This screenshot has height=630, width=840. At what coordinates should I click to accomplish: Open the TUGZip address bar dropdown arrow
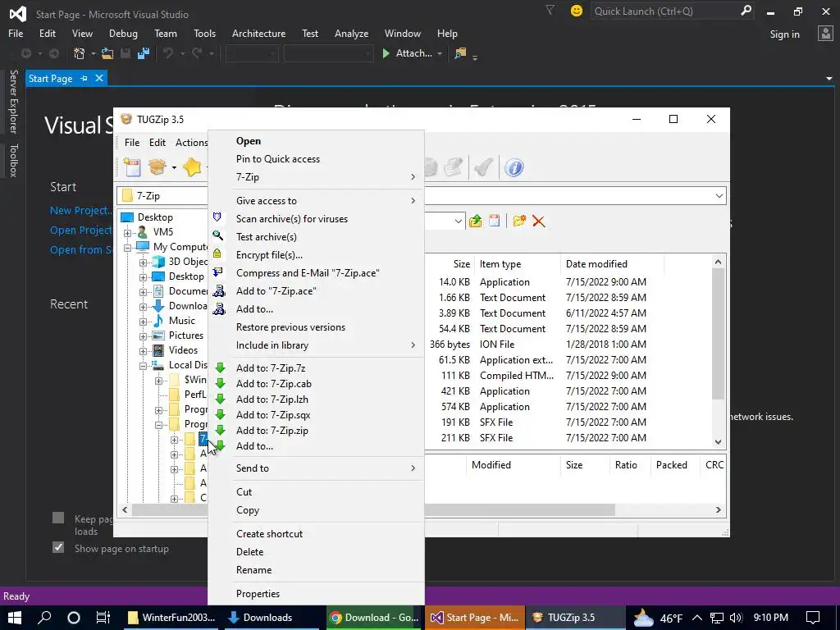pos(719,195)
